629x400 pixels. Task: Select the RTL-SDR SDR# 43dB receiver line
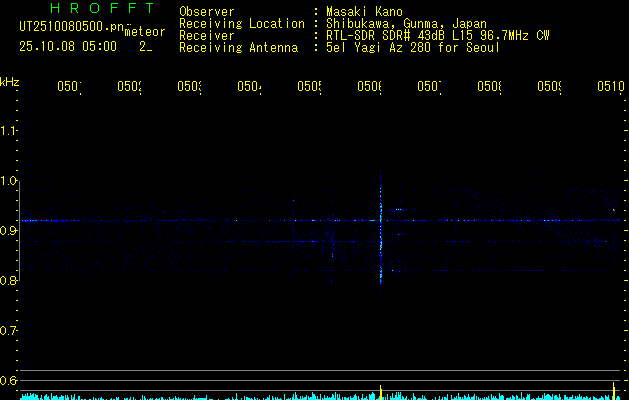point(438,36)
